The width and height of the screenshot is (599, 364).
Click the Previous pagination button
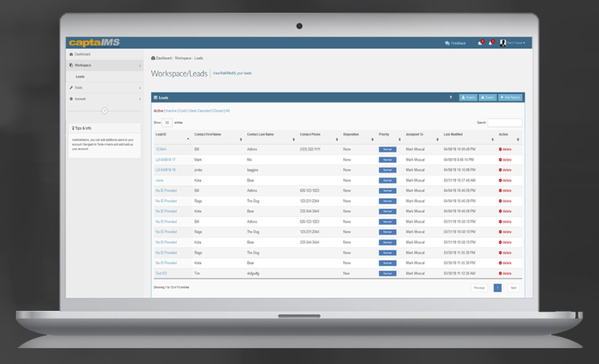pos(479,288)
